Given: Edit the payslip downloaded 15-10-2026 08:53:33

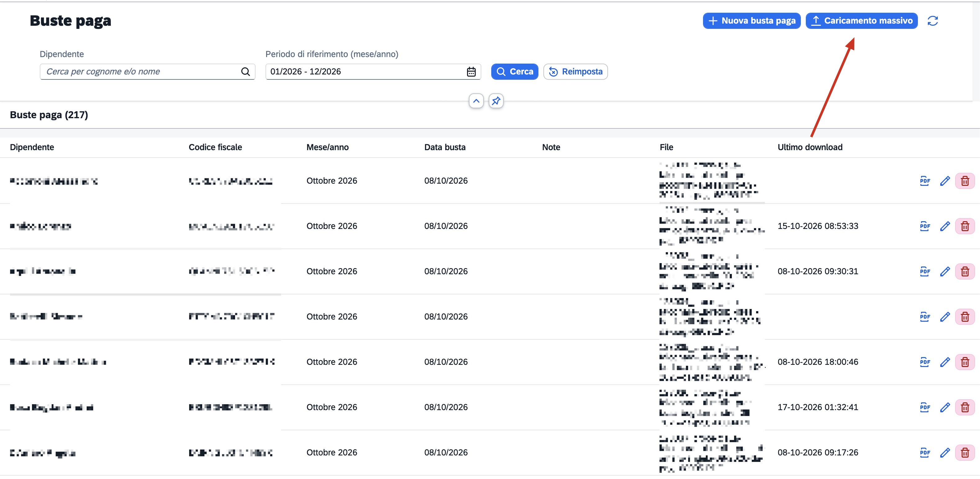Looking at the screenshot, I should 945,226.
